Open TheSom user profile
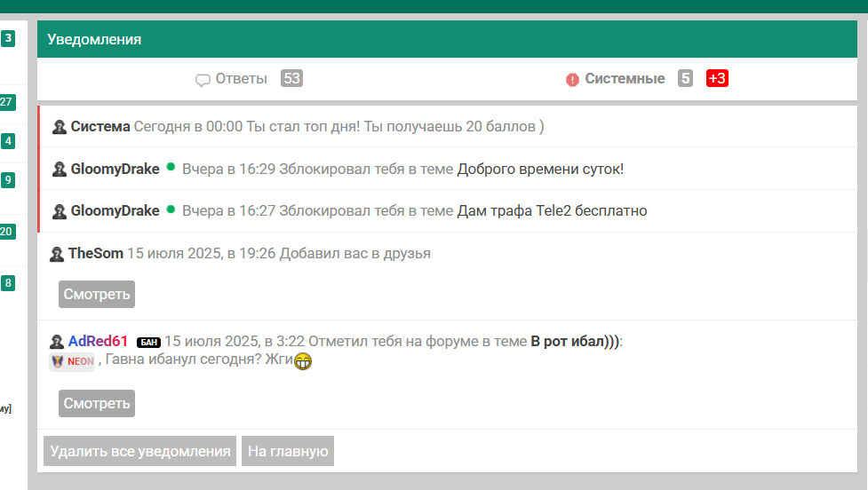The image size is (868, 490). tap(96, 253)
